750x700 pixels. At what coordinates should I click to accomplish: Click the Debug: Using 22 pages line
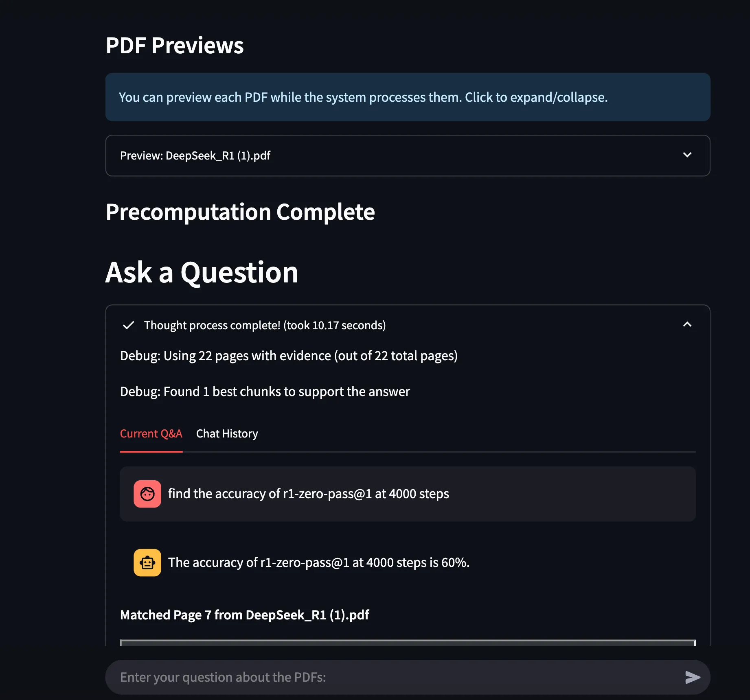pyautogui.click(x=289, y=356)
